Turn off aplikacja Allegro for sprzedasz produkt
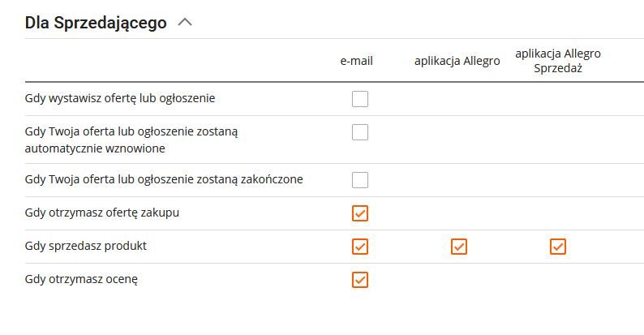644x335 pixels. click(459, 247)
